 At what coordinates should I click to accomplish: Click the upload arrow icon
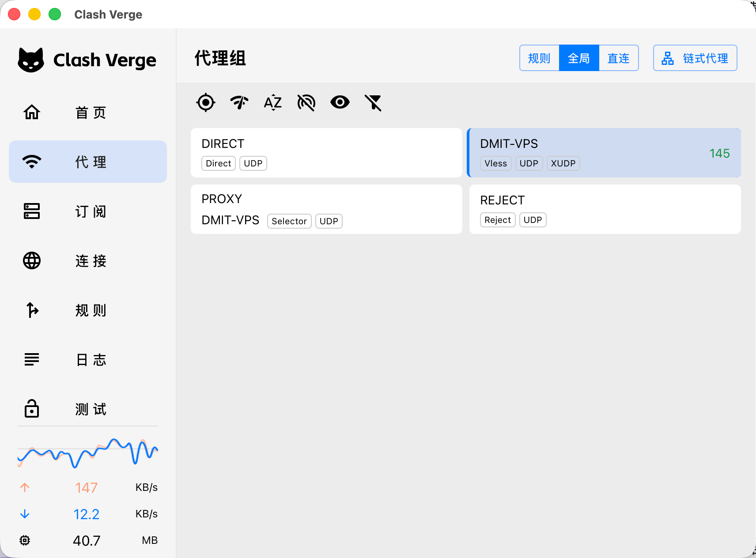click(25, 487)
